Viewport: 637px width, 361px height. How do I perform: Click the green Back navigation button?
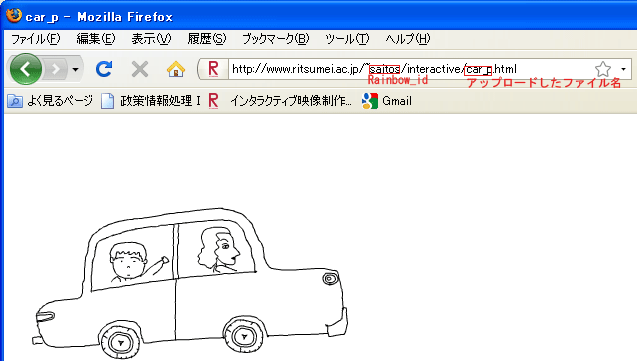coord(26,69)
